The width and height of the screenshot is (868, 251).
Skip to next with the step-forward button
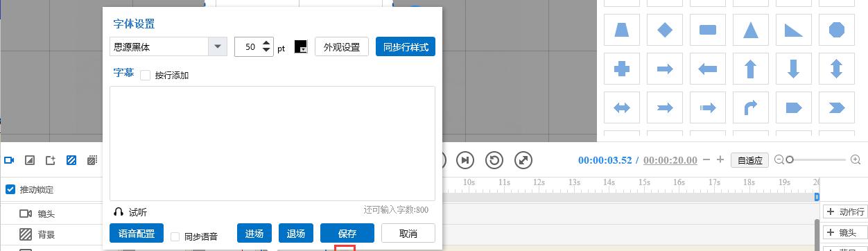(x=465, y=160)
